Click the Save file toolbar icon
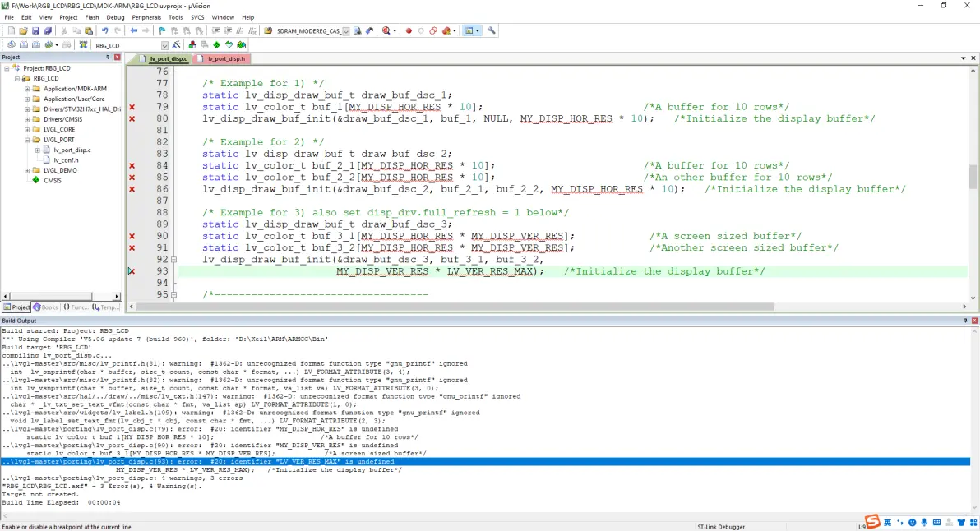Image resolution: width=980 pixels, height=531 pixels. pos(35,31)
